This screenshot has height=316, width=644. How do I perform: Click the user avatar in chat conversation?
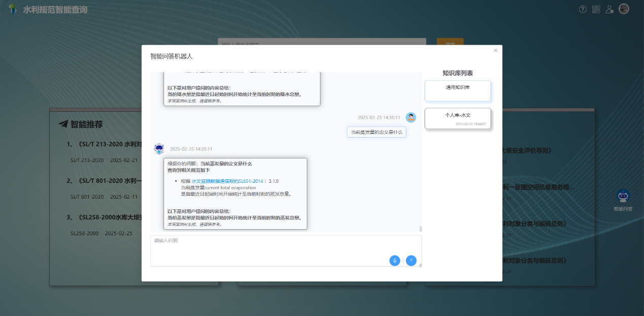pos(410,117)
